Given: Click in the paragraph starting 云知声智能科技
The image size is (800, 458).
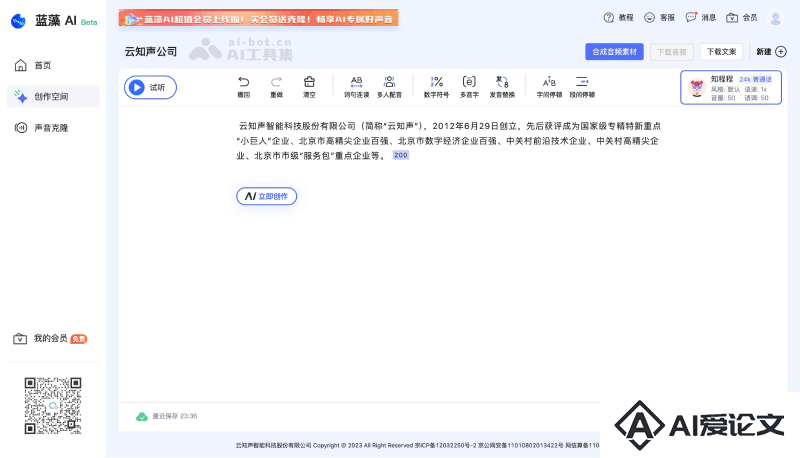Looking at the screenshot, I should pyautogui.click(x=448, y=141).
